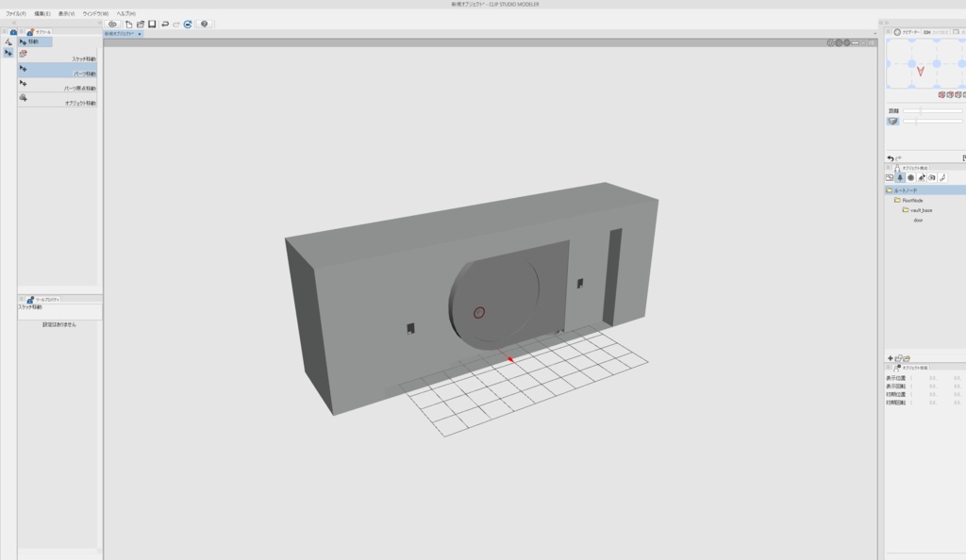The image size is (966, 560).
Task: Click the Save document icon
Action: pos(153,24)
